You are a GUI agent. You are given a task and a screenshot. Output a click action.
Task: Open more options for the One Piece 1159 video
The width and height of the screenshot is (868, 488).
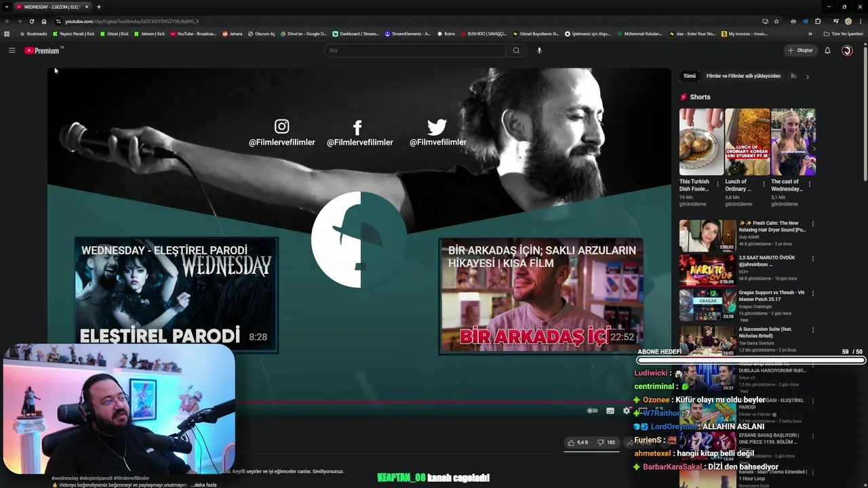812,436
